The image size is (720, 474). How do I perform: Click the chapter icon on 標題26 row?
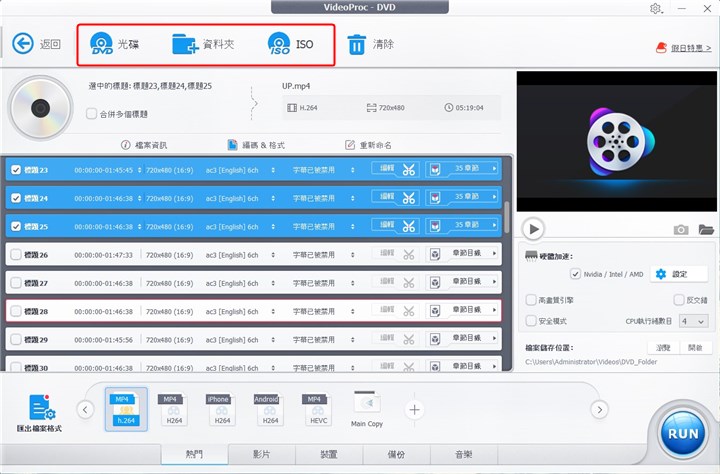click(x=435, y=254)
